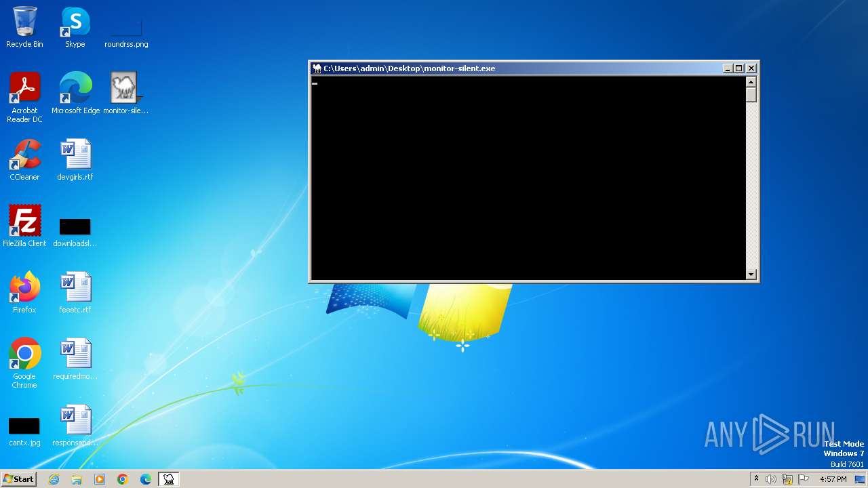
Task: Select the responsepd... document icon
Action: [x=75, y=426]
